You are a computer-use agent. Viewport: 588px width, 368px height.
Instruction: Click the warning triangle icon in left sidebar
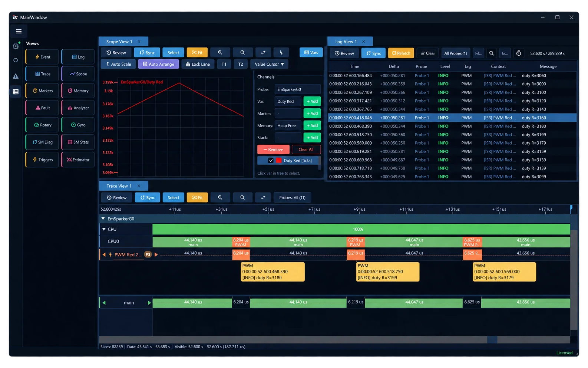[16, 76]
